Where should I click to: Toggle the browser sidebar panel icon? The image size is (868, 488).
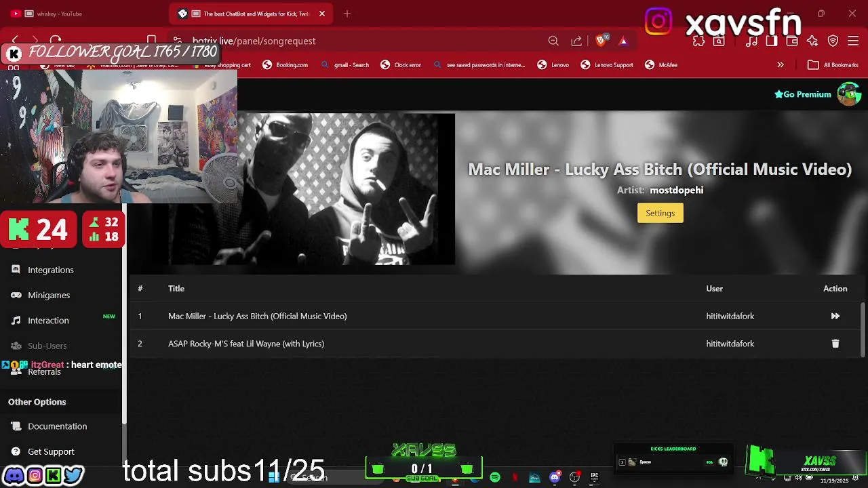[772, 41]
